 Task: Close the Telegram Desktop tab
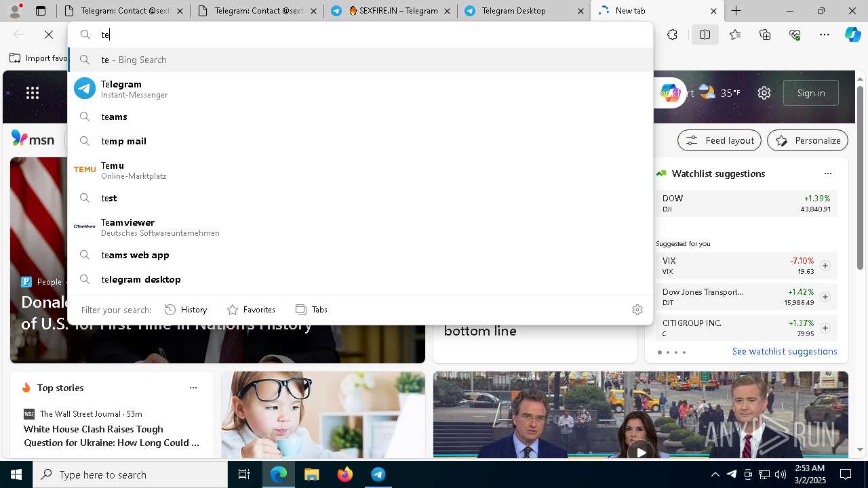[x=580, y=11]
